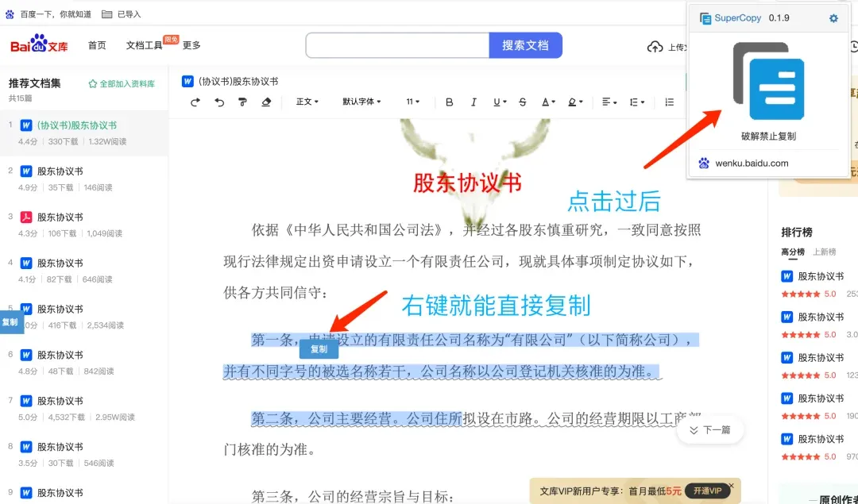Click the 开通VIP button
858x504 pixels.
point(708,491)
